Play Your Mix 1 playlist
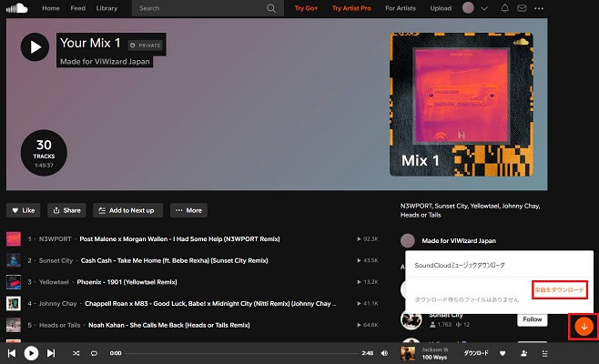Image resolution: width=599 pixels, height=364 pixels. [35, 47]
